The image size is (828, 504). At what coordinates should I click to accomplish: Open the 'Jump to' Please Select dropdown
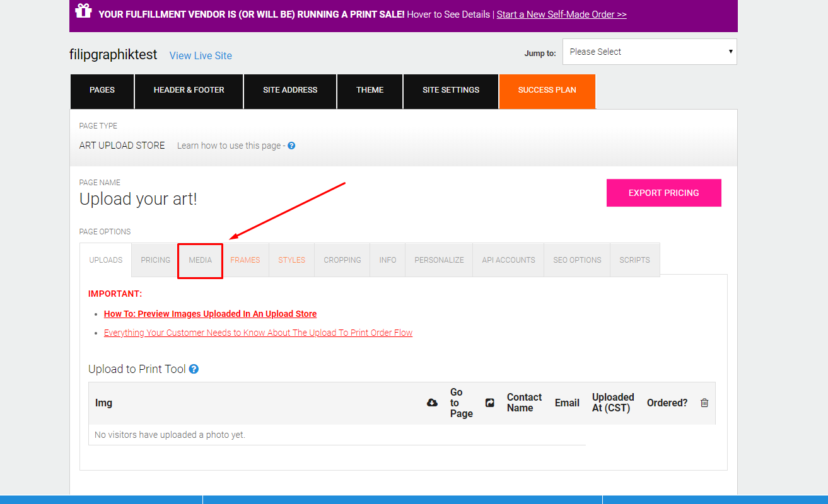649,51
